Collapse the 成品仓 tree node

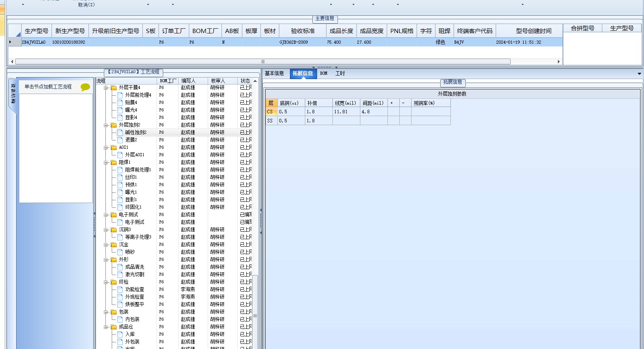tap(106, 327)
